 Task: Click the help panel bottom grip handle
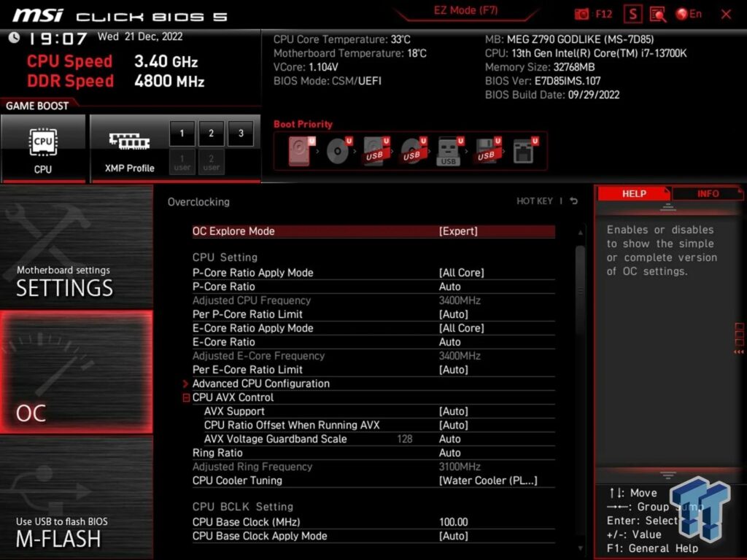point(668,475)
